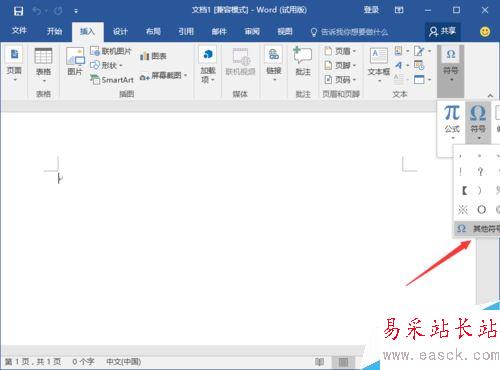Click the 图片 (Pictures) icon
Viewport: 500px width, 370px height.
tap(75, 62)
